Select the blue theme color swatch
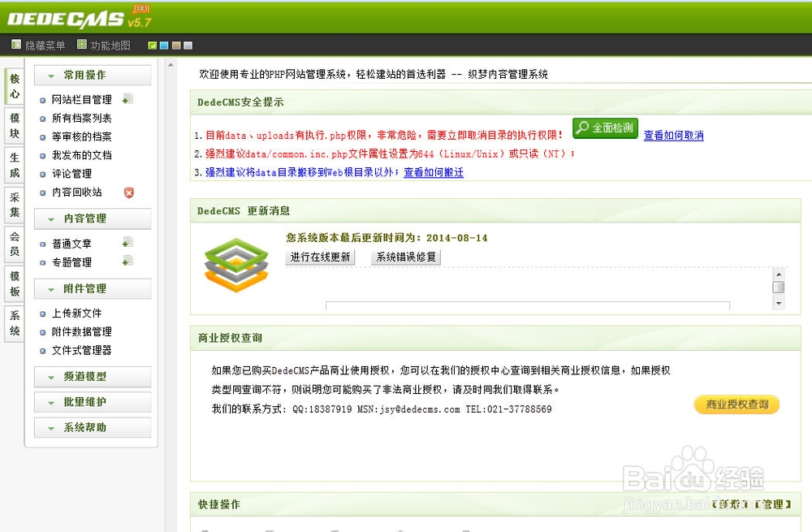 coord(164,45)
